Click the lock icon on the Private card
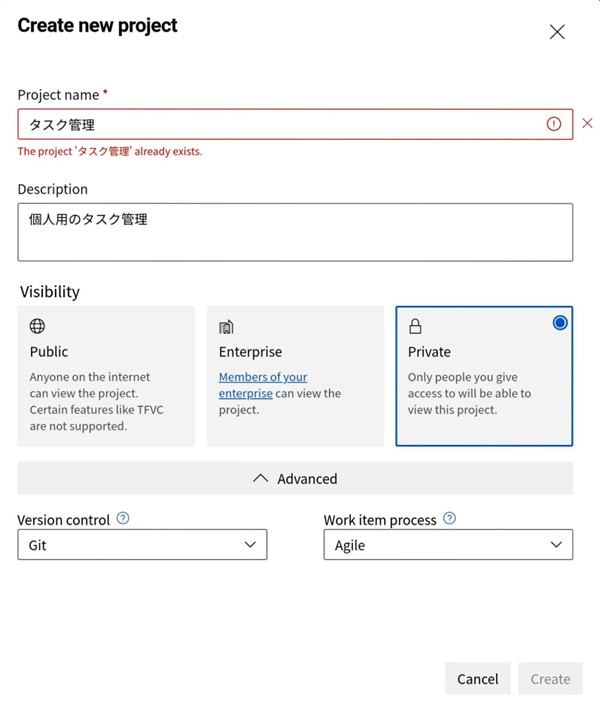 (x=415, y=326)
